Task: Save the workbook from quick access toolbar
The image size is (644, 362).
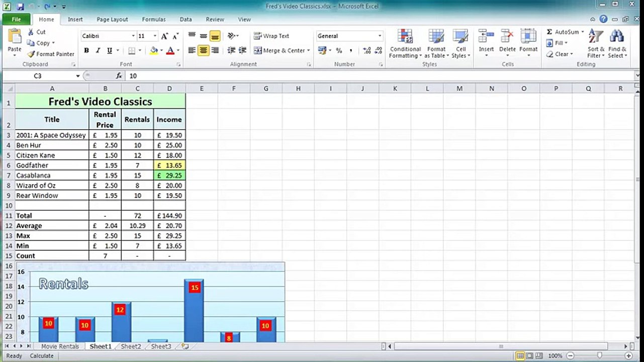Action: point(21,7)
